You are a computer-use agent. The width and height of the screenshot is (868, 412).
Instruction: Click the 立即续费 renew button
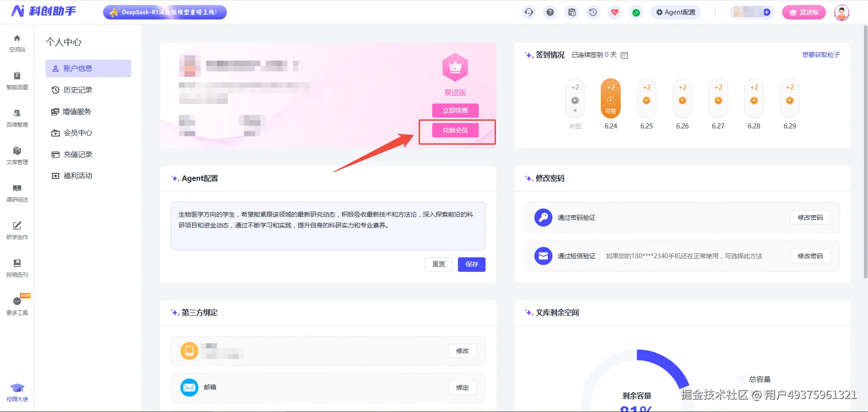coord(455,110)
